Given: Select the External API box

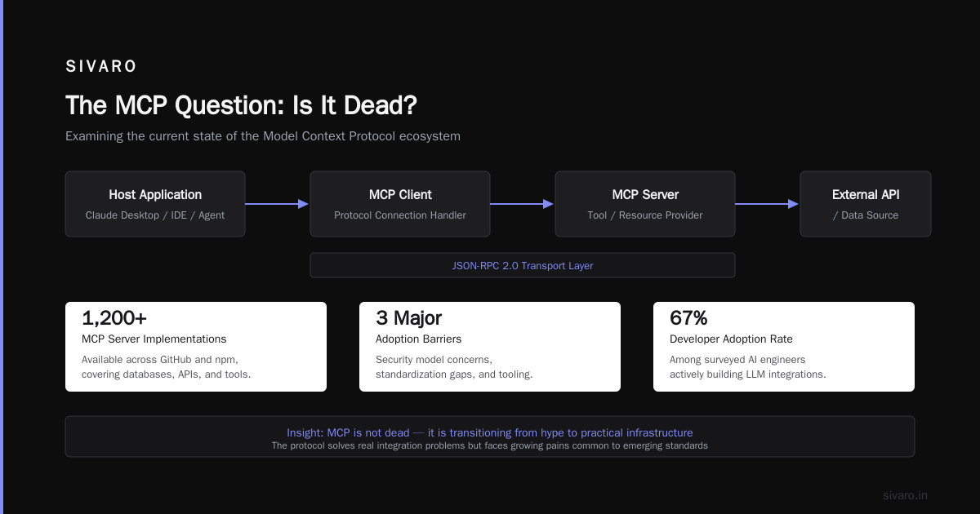Looking at the screenshot, I should click(x=866, y=204).
